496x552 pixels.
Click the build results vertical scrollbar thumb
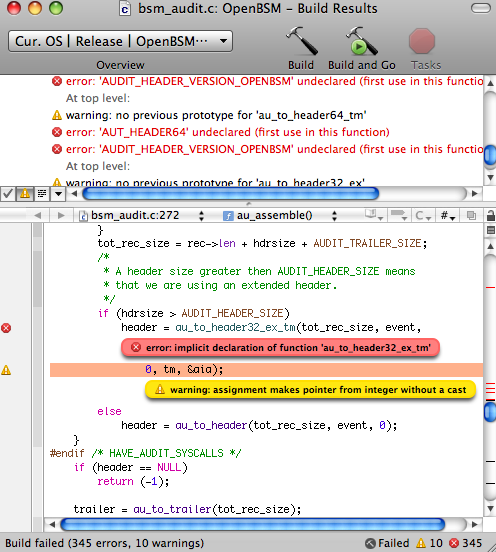490,155
